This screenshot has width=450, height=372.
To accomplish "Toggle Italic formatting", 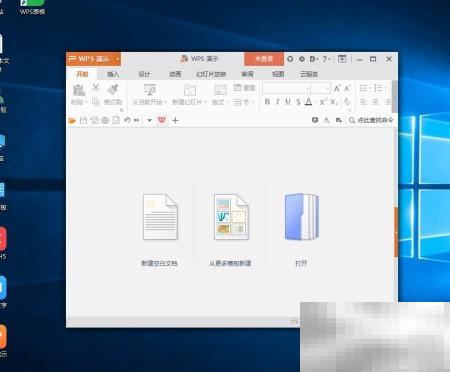I will click(x=277, y=102).
